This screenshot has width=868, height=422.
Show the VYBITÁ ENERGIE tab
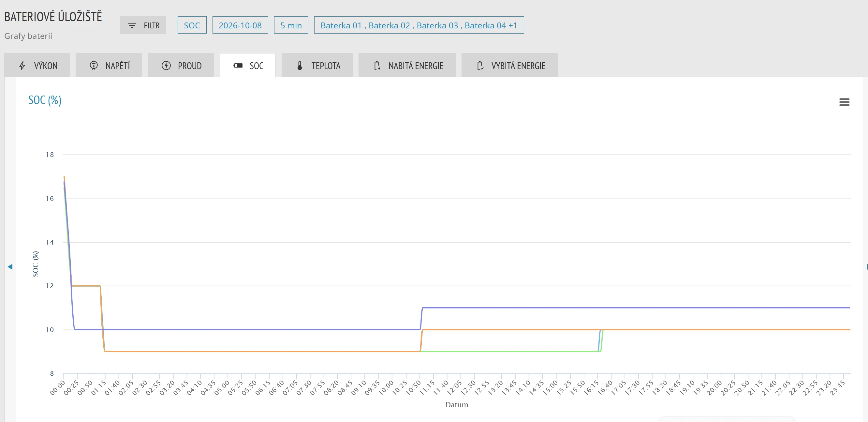pos(509,65)
